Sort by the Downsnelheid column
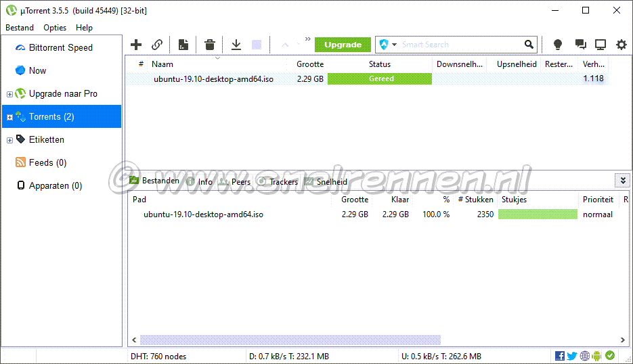Viewport: 633px width, 364px height. (x=460, y=64)
